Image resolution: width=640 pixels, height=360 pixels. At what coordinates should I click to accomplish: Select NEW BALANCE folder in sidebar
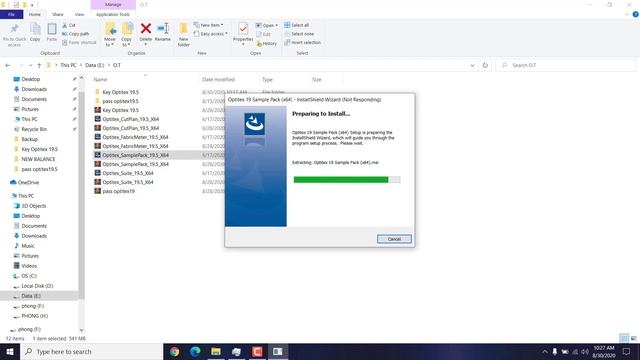point(38,159)
